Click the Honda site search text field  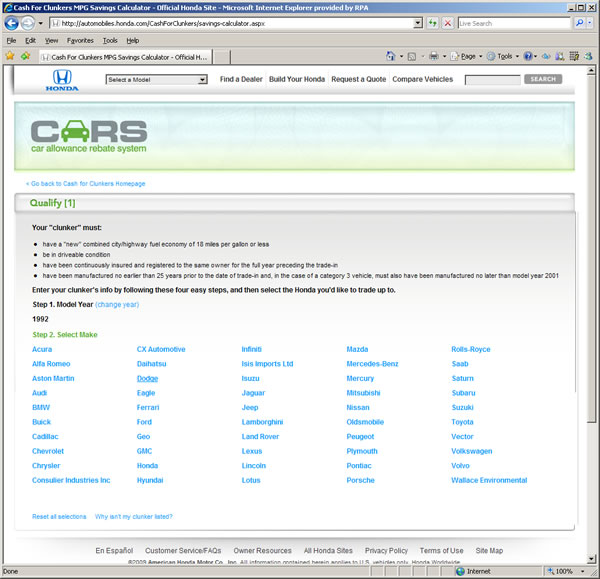(492, 79)
